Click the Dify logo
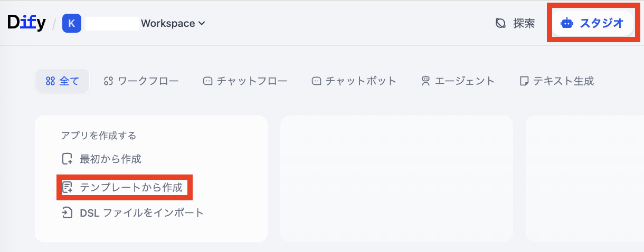This screenshot has height=252, width=644. (26, 23)
